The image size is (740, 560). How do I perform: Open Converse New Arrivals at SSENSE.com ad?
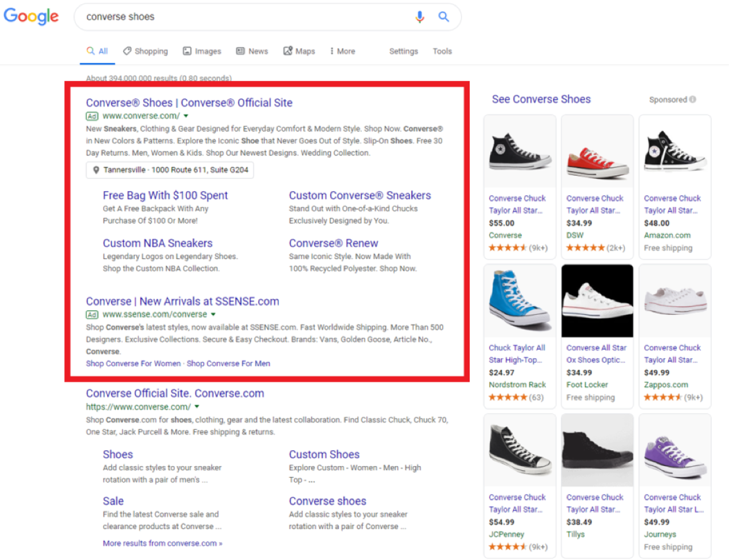point(183,301)
